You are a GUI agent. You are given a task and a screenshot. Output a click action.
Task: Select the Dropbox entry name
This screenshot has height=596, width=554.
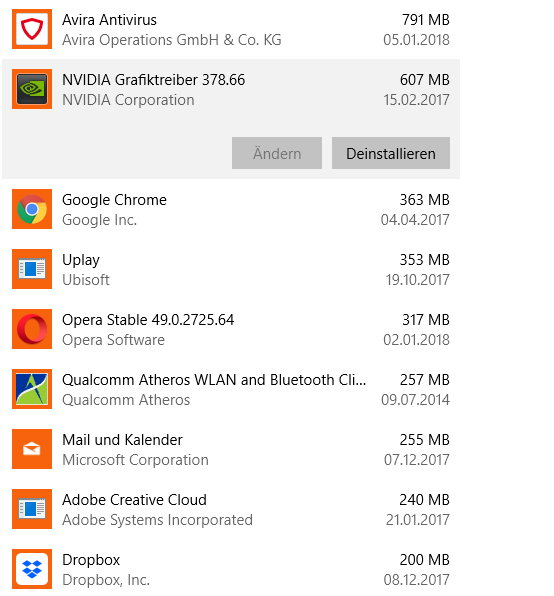tap(91, 560)
